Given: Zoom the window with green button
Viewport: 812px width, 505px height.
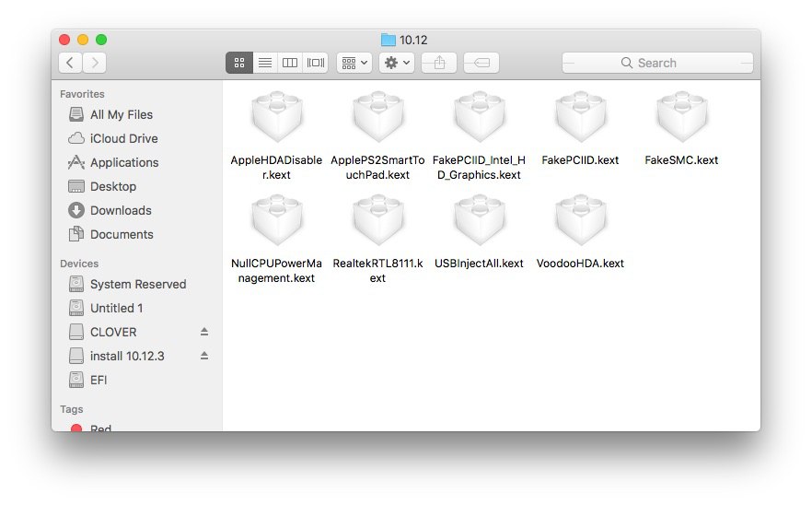Looking at the screenshot, I should (x=101, y=40).
